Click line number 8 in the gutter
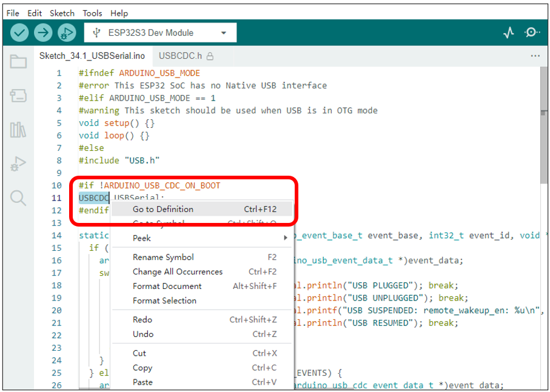 point(59,161)
